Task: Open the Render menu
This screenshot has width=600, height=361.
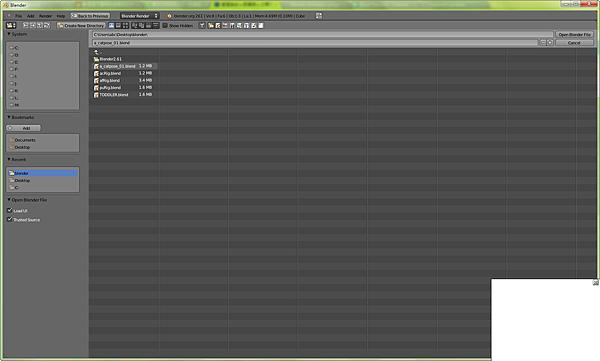Action: [46, 16]
